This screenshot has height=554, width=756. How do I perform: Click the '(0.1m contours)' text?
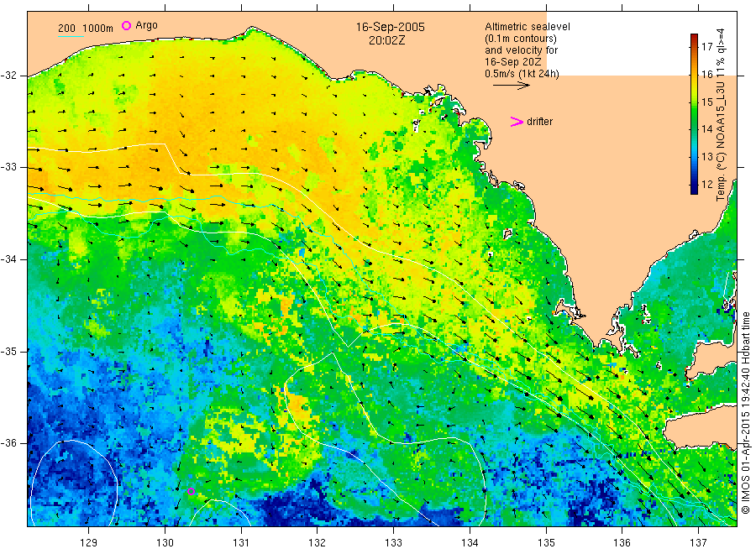tap(521, 39)
